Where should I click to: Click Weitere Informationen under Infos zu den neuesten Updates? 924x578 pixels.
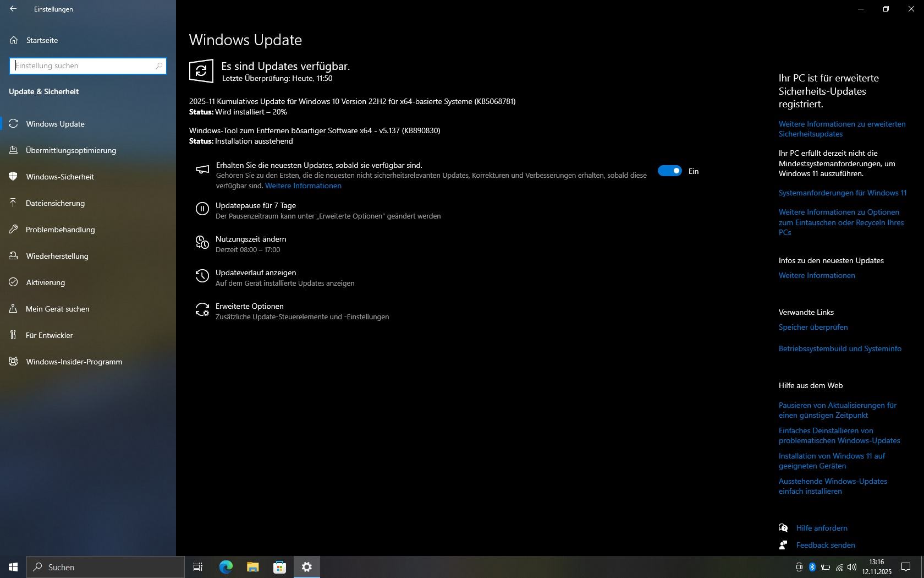coord(817,275)
